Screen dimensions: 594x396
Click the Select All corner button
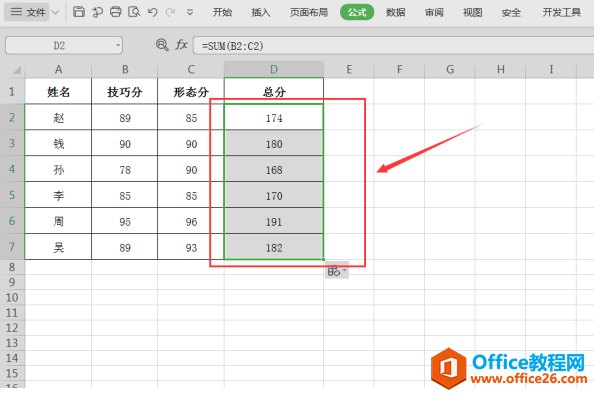click(13, 70)
